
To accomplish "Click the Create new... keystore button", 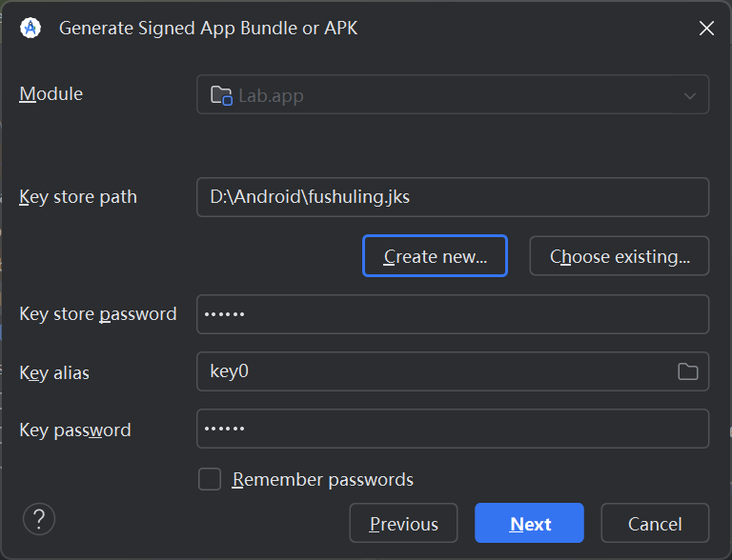I will coord(435,256).
